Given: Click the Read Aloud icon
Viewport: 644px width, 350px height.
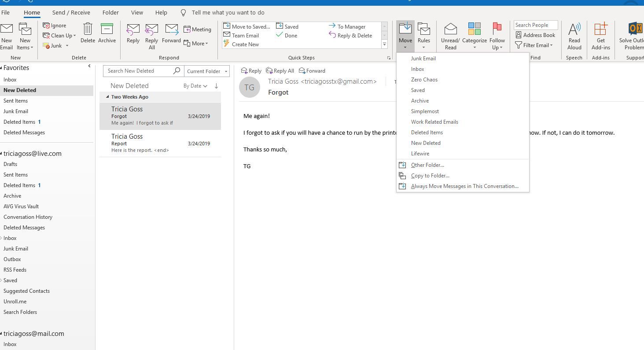Looking at the screenshot, I should [x=574, y=29].
